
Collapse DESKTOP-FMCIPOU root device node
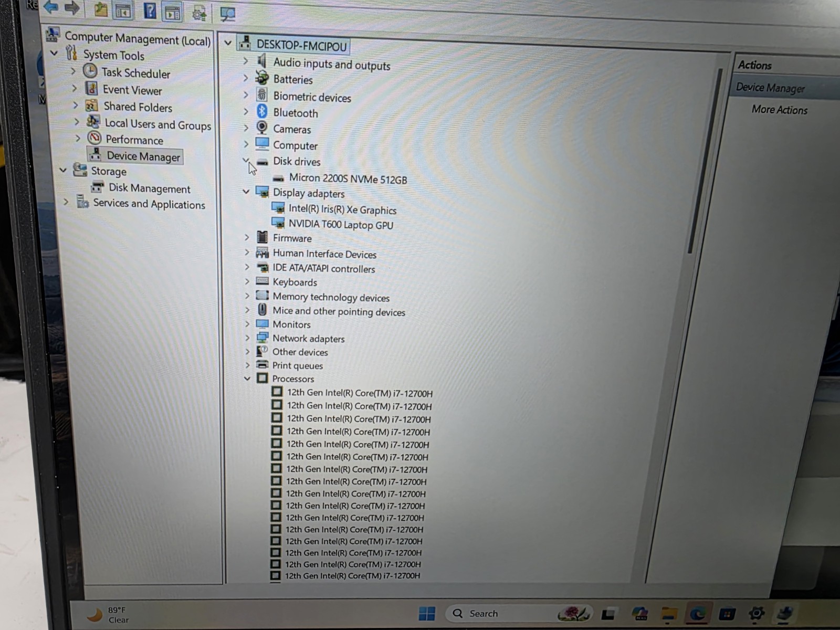click(x=228, y=43)
